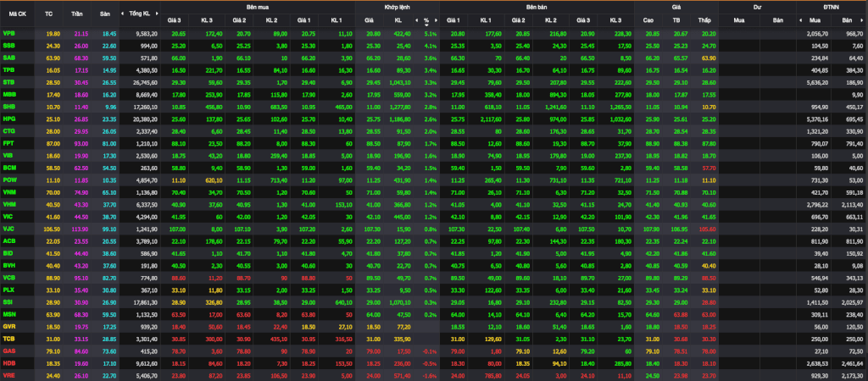Click the right arrow after the % column header

tap(436, 20)
